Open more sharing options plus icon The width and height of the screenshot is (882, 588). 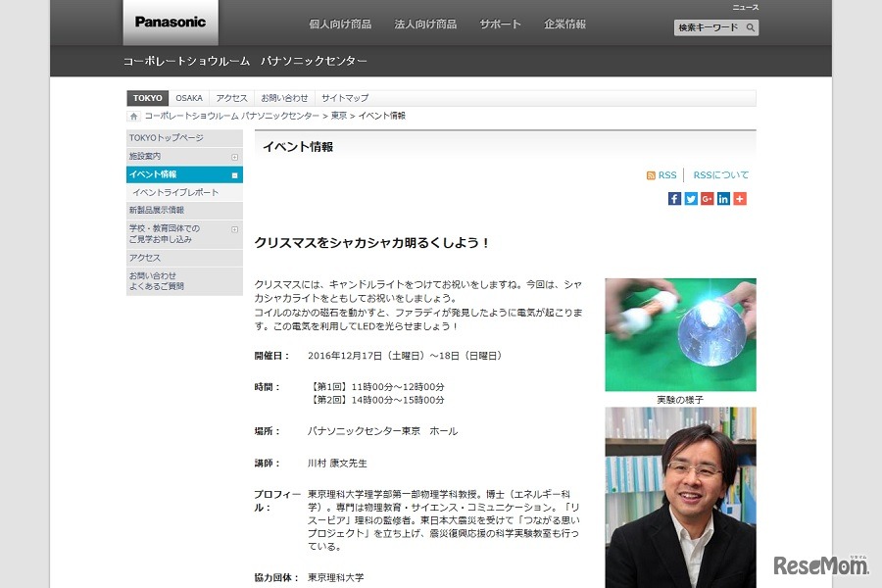click(x=740, y=199)
